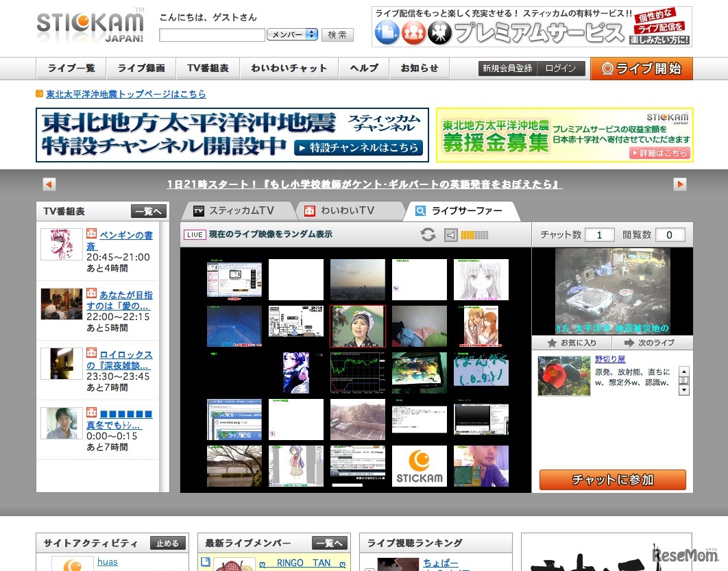
Task: Click the orange icon beside earthquake top-page link
Action: pos(40,94)
